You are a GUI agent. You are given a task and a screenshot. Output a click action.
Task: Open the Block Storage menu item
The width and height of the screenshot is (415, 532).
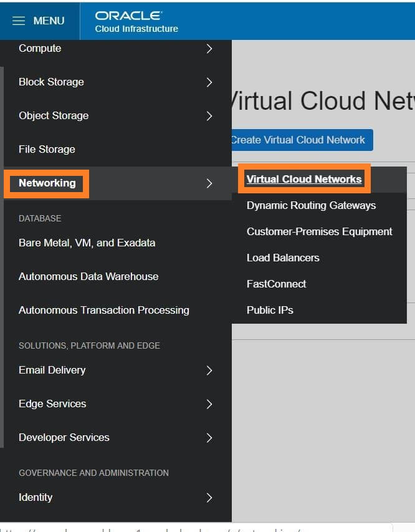(x=51, y=82)
